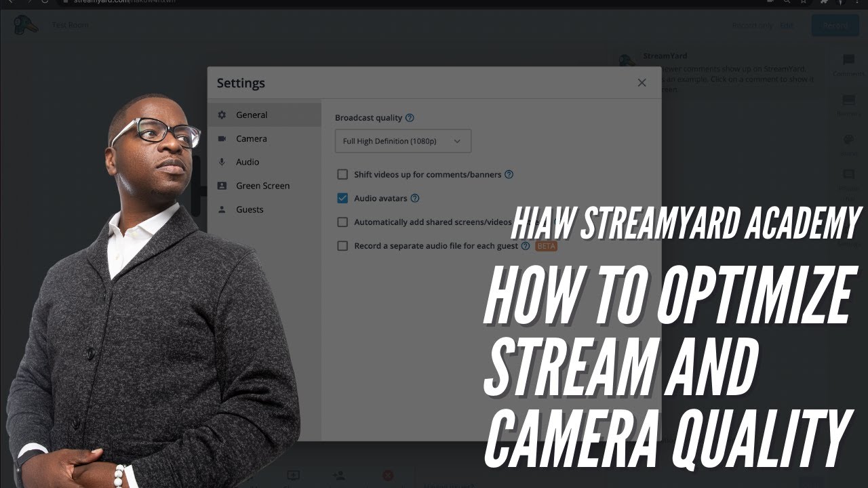
Task: Open the Guests settings tab
Action: (264, 209)
